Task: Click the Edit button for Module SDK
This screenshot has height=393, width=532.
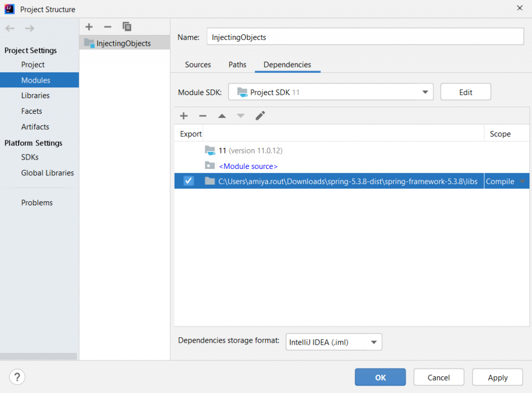Action: point(465,92)
